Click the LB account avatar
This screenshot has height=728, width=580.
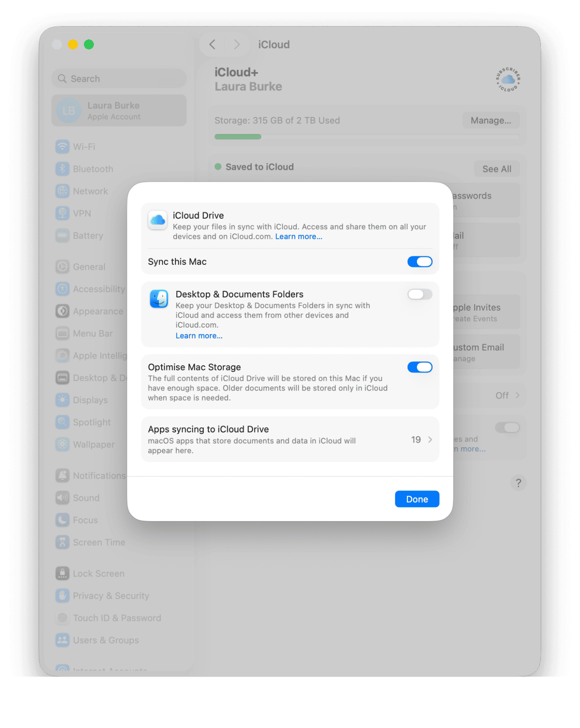(69, 111)
